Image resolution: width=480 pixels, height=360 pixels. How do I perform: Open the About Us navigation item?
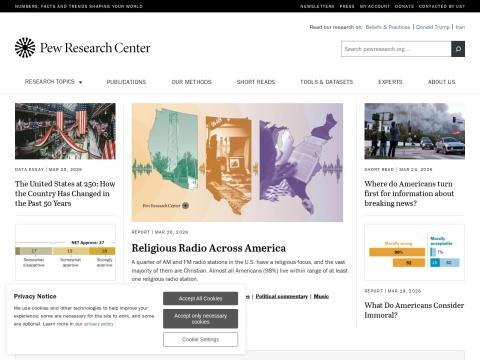(442, 82)
